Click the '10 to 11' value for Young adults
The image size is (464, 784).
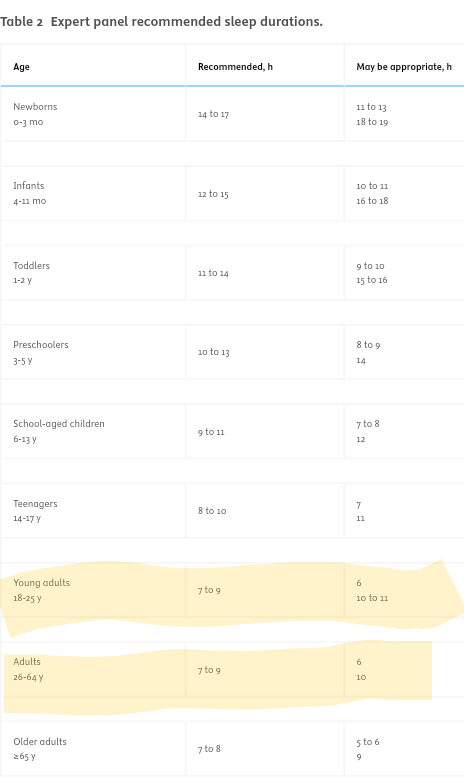click(x=372, y=598)
